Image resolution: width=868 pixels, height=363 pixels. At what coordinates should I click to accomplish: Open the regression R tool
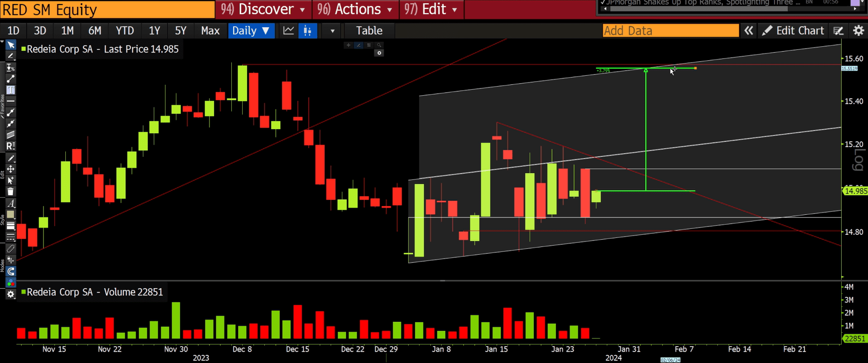[x=10, y=146]
